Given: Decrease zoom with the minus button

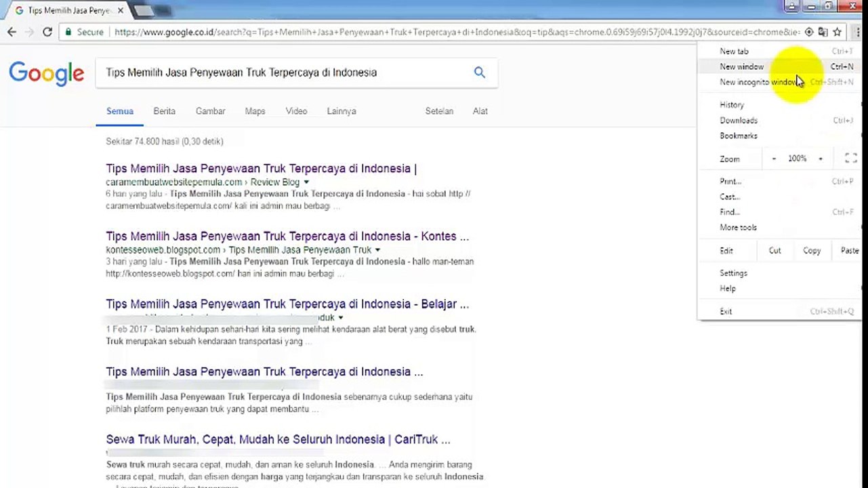Looking at the screenshot, I should point(774,159).
